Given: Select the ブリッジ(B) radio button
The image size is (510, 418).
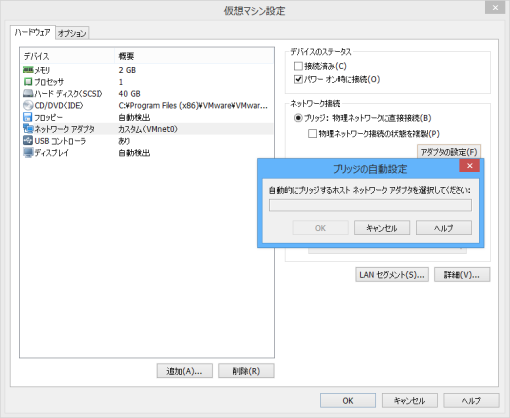Looking at the screenshot, I should tap(298, 118).
